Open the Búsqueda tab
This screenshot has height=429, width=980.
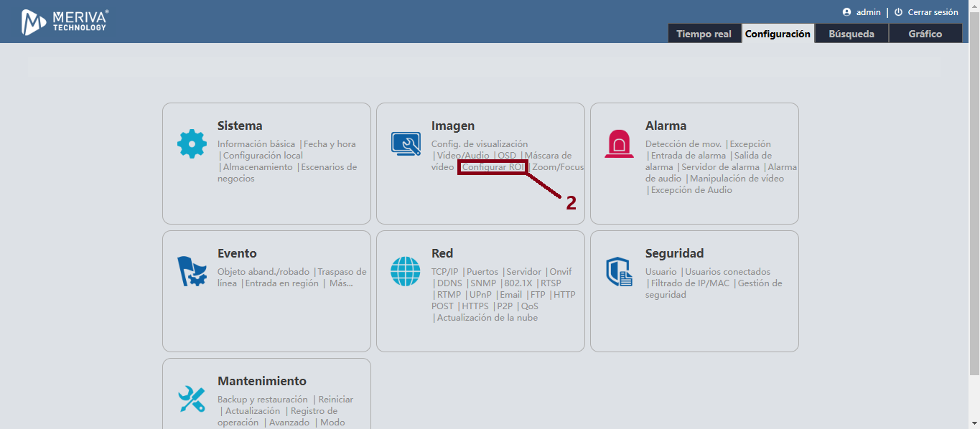click(851, 34)
